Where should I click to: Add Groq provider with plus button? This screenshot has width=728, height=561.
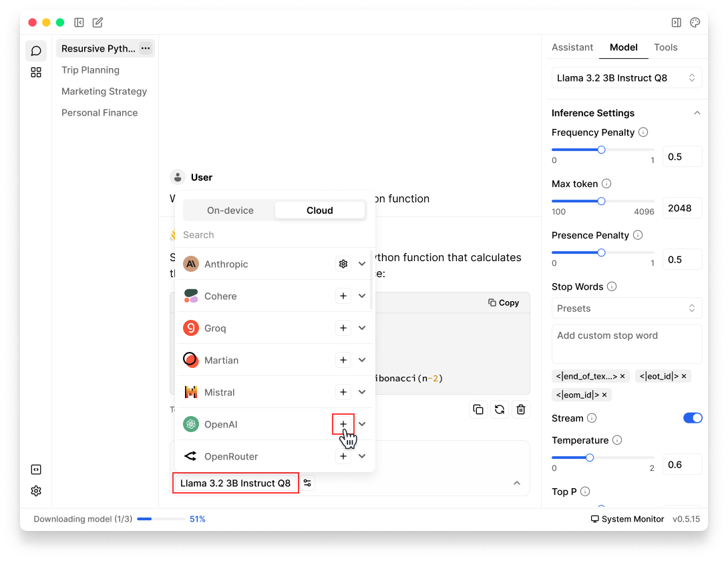(343, 328)
